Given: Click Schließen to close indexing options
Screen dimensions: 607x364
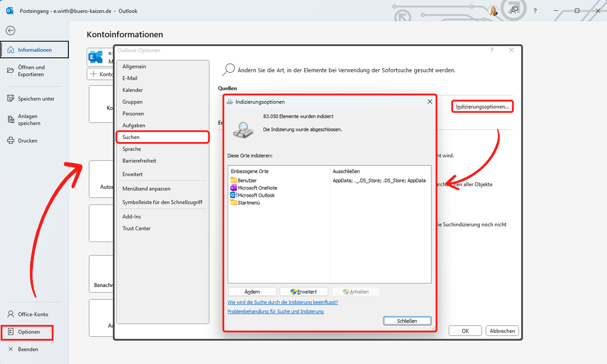Looking at the screenshot, I should coord(407,321).
